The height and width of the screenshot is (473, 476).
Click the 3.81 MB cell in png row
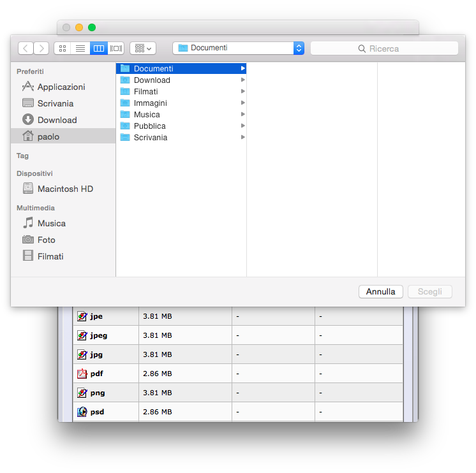185,393
